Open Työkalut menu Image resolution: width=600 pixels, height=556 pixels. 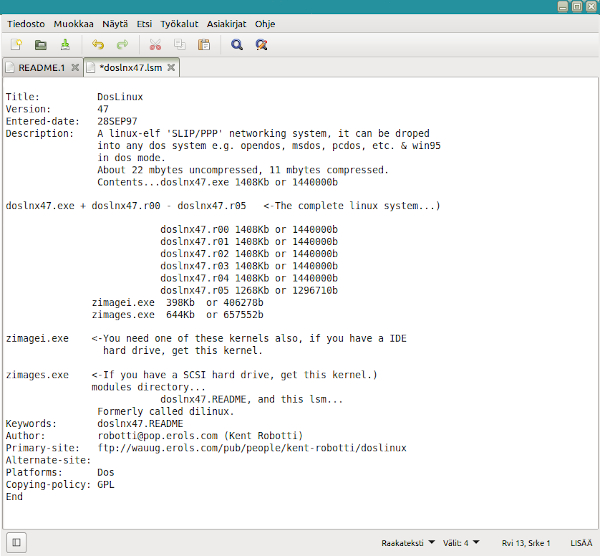(179, 24)
